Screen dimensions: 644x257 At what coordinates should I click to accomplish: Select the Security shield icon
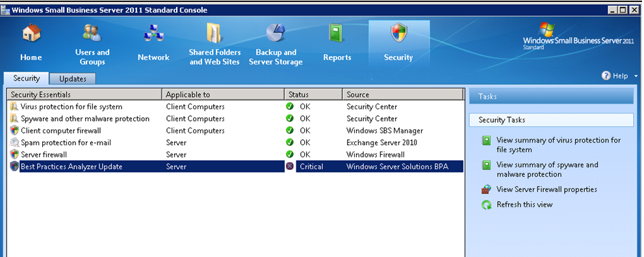click(x=398, y=33)
